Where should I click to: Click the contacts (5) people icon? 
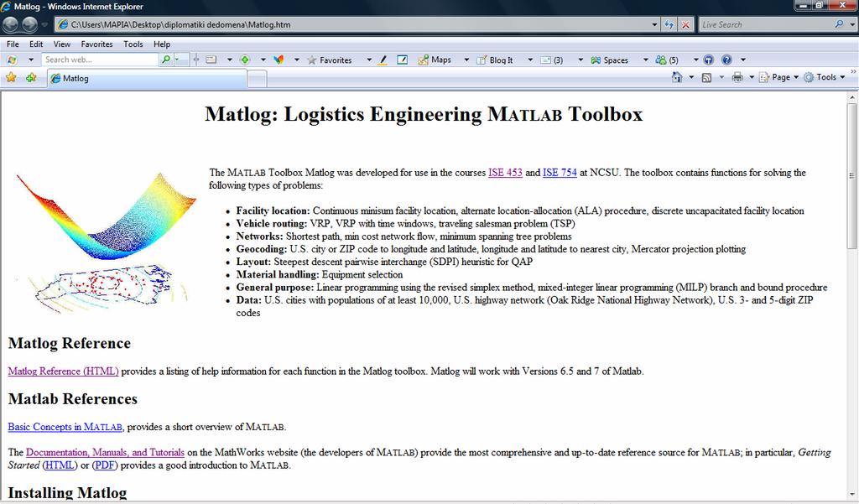(667, 60)
